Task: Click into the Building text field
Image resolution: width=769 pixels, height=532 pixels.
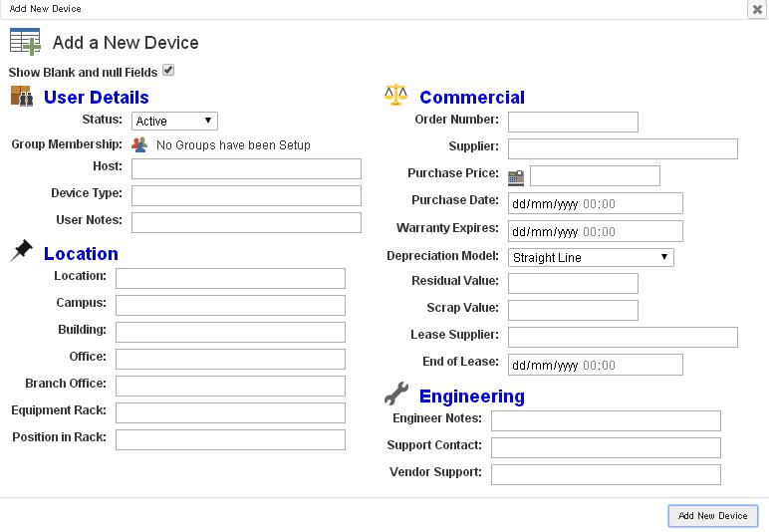Action: point(230,333)
